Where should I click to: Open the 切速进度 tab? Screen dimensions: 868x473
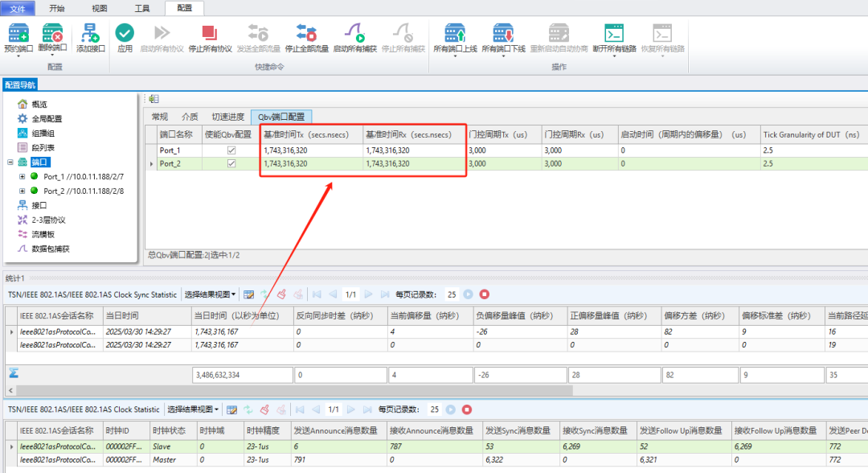(x=227, y=117)
